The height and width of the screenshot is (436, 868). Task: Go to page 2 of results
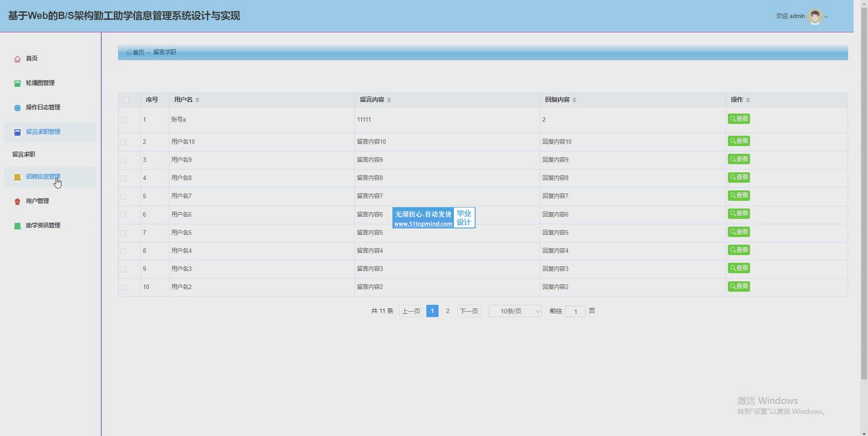click(x=448, y=311)
